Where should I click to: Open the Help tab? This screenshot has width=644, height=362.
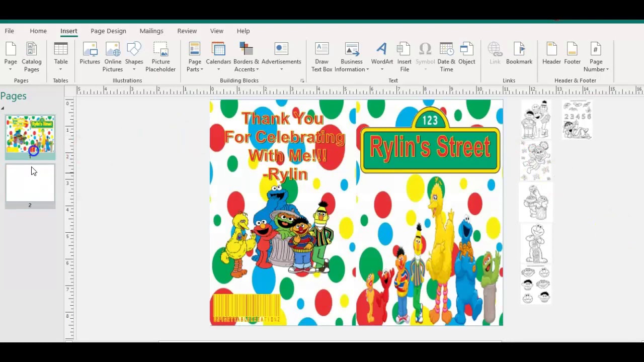point(243,31)
